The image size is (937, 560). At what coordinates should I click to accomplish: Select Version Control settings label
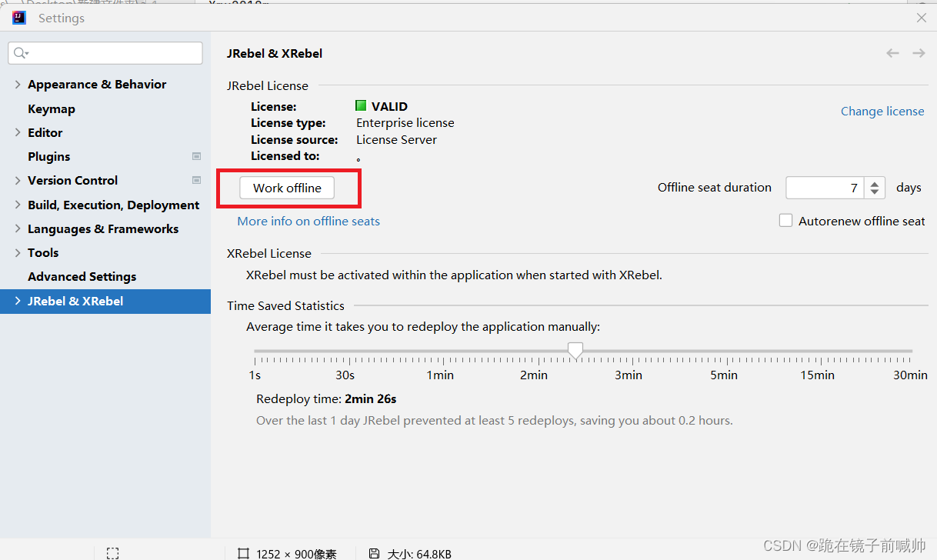(x=73, y=181)
